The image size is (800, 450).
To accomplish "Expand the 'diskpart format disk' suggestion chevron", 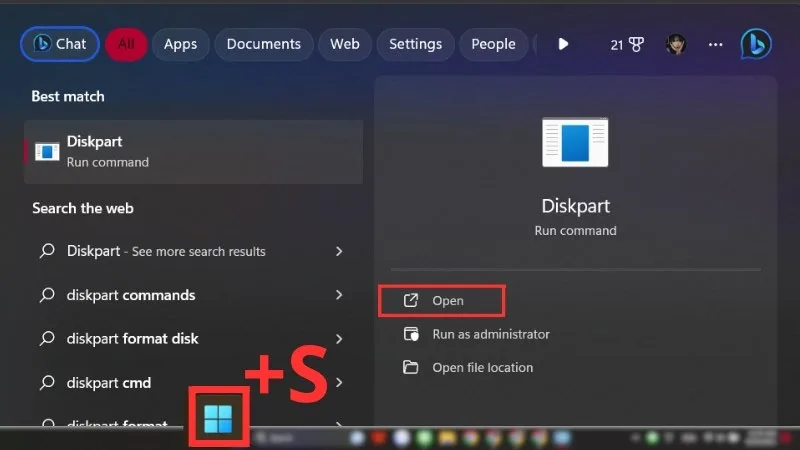I will pyautogui.click(x=339, y=339).
